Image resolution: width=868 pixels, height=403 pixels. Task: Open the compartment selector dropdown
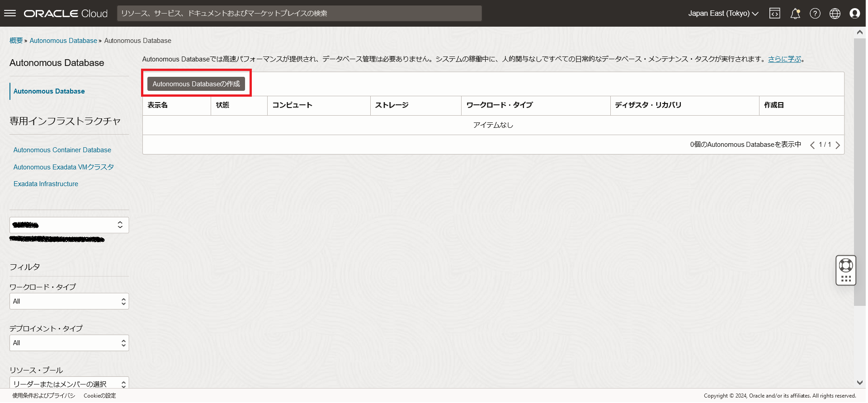(x=69, y=225)
